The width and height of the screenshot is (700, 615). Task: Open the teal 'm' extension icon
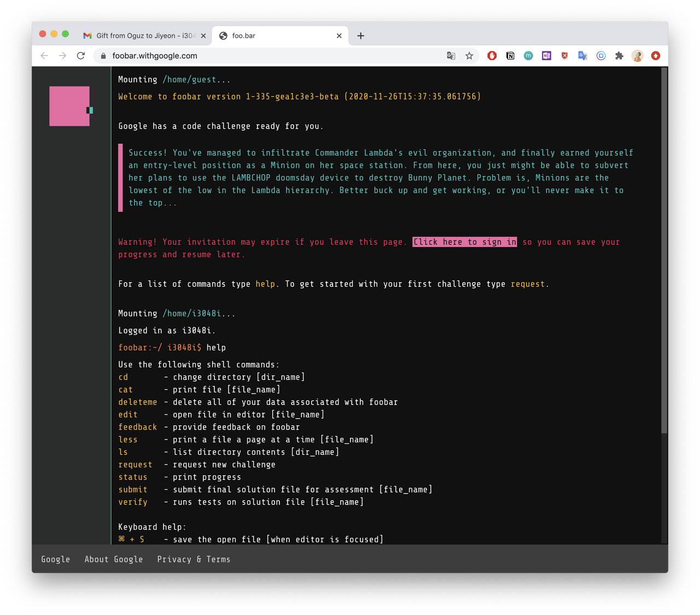(528, 56)
